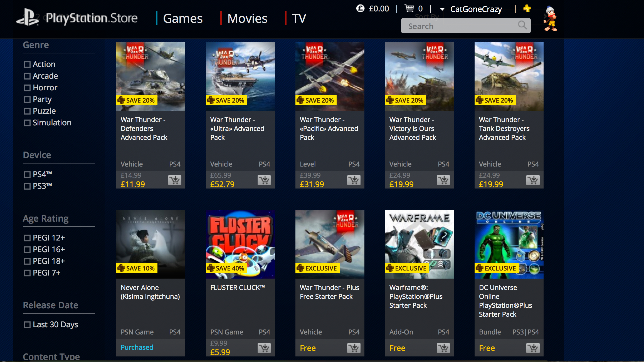Viewport: 644px width, 362px height.
Task: Add Tank Destroyers Advanced Pack to cart
Action: pyautogui.click(x=533, y=180)
